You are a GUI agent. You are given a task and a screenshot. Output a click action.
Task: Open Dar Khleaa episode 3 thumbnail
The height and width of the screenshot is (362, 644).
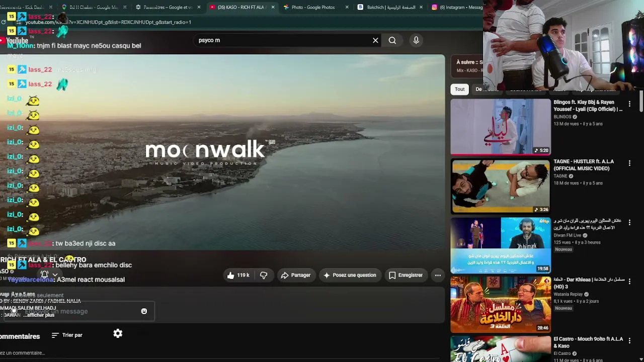pyautogui.click(x=501, y=304)
